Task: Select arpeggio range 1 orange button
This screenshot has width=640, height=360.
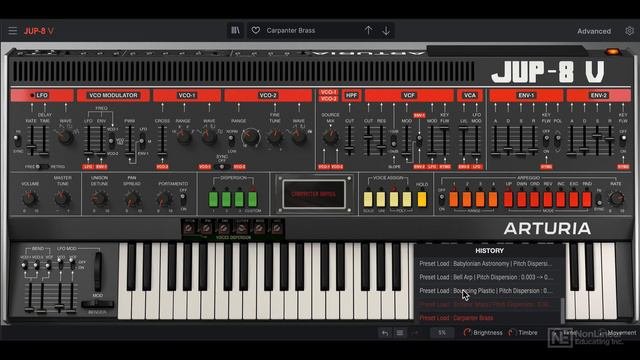Action: [453, 199]
